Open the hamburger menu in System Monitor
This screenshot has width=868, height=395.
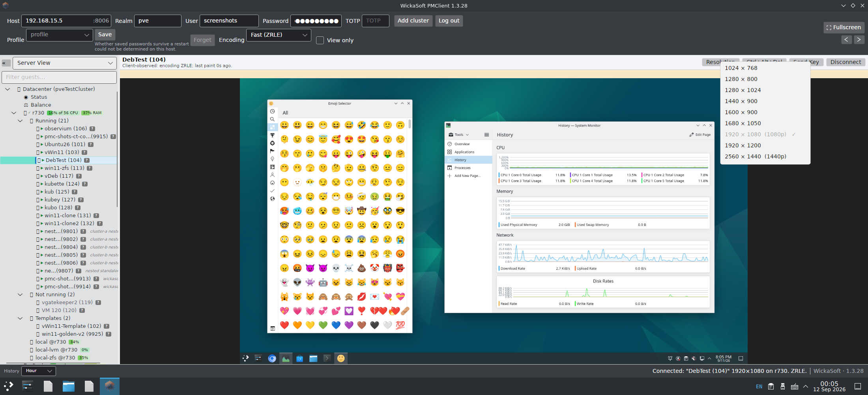click(x=486, y=135)
